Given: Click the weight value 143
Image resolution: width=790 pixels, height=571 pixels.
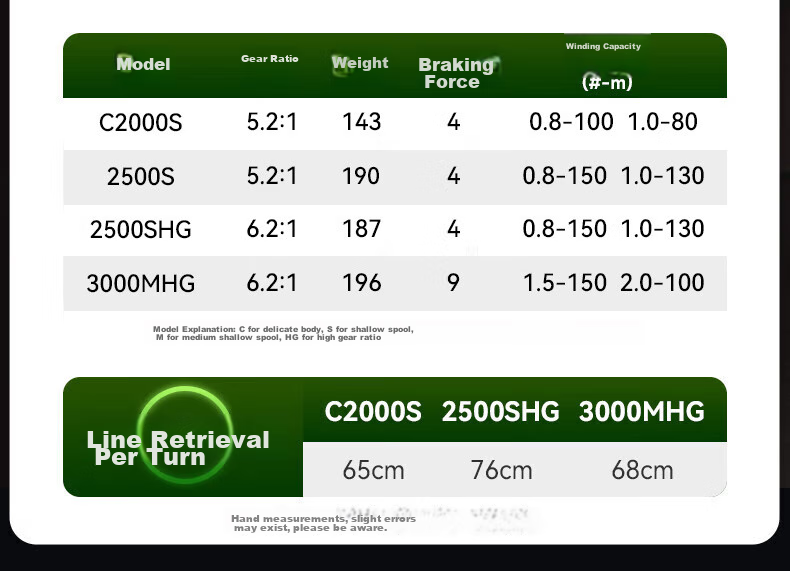Looking at the screenshot, I should [x=361, y=122].
